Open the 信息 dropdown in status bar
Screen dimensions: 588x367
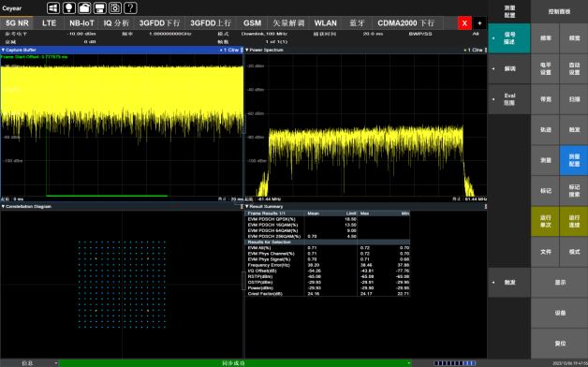(x=30, y=363)
